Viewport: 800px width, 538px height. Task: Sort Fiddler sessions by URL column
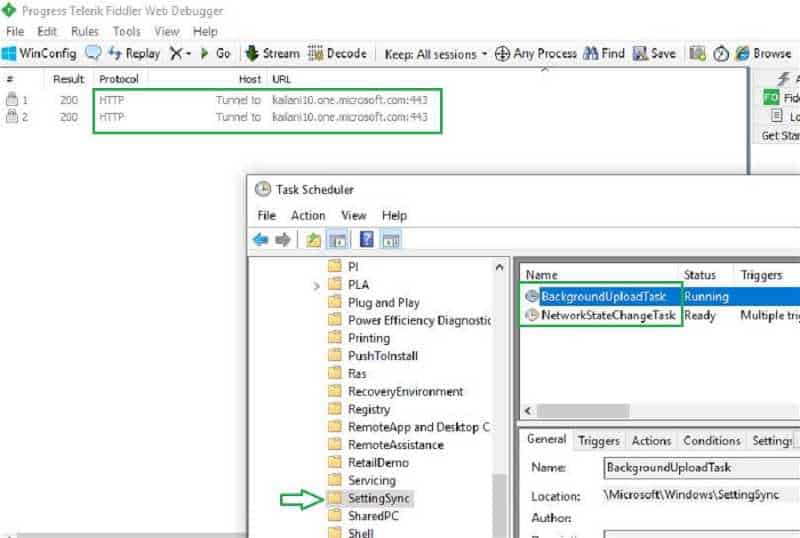coord(281,79)
